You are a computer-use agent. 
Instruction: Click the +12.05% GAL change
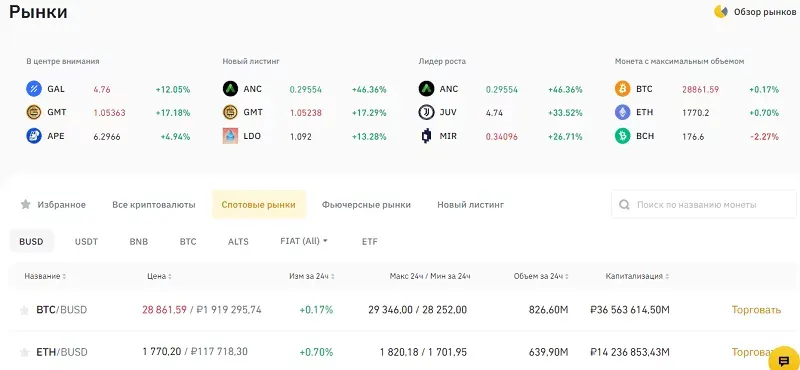pos(173,89)
